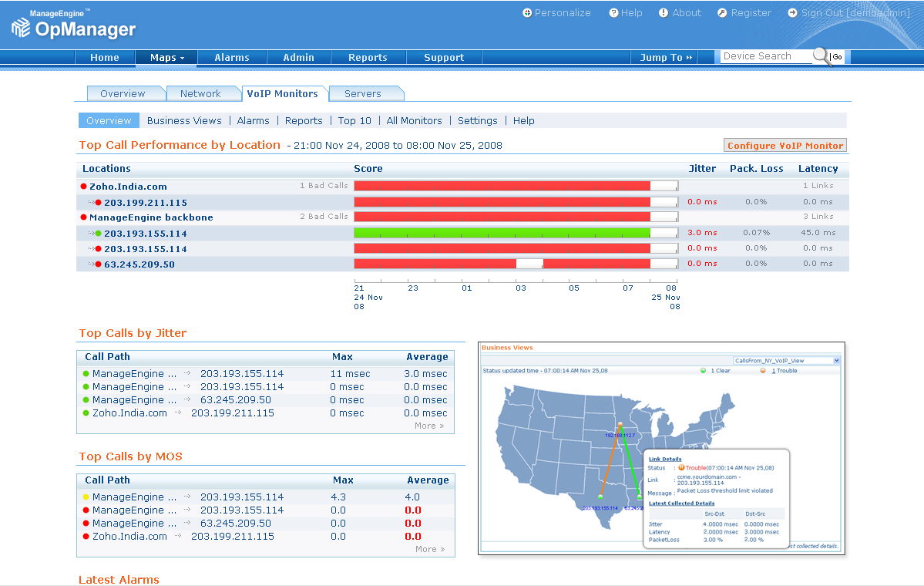This screenshot has width=924, height=586.
Task: Click the red status dot beside 63.245.209.50
Action: tap(99, 264)
